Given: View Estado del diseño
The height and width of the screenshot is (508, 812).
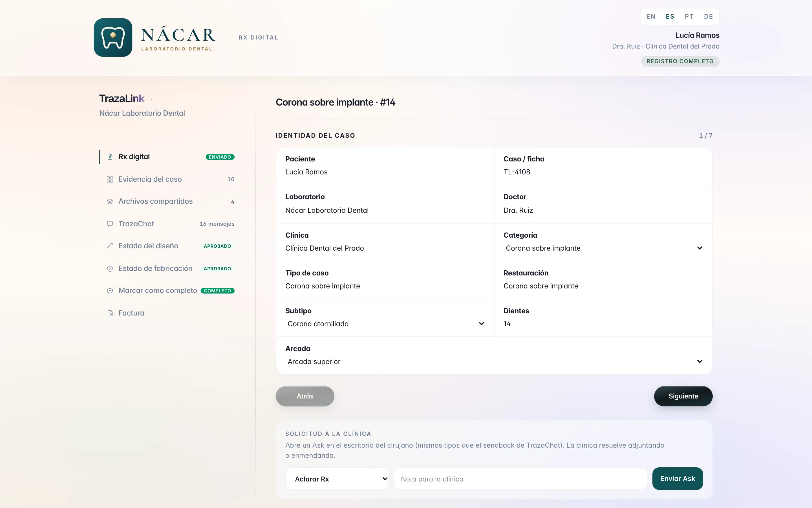Looking at the screenshot, I should tap(167, 246).
